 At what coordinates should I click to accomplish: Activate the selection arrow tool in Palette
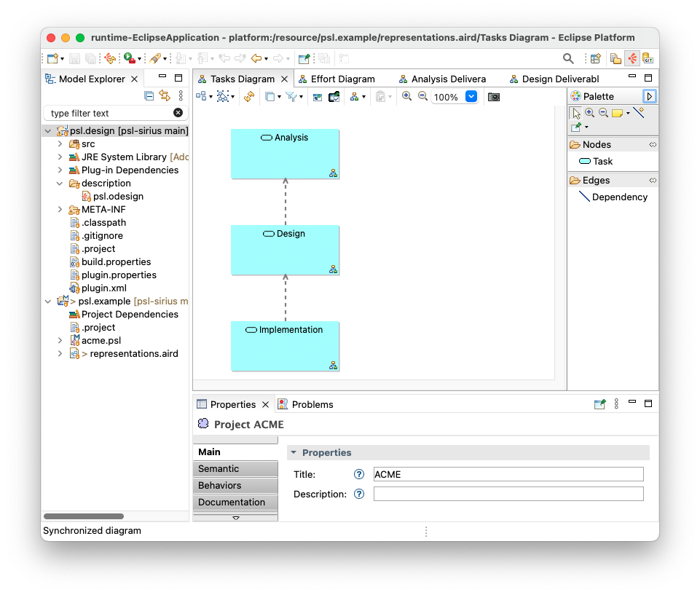point(576,113)
